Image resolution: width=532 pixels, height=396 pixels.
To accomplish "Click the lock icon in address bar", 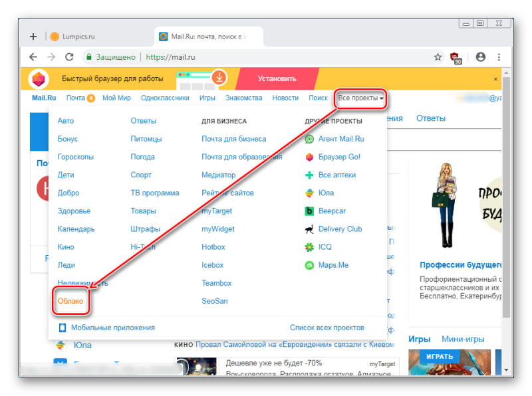I will pos(89,57).
